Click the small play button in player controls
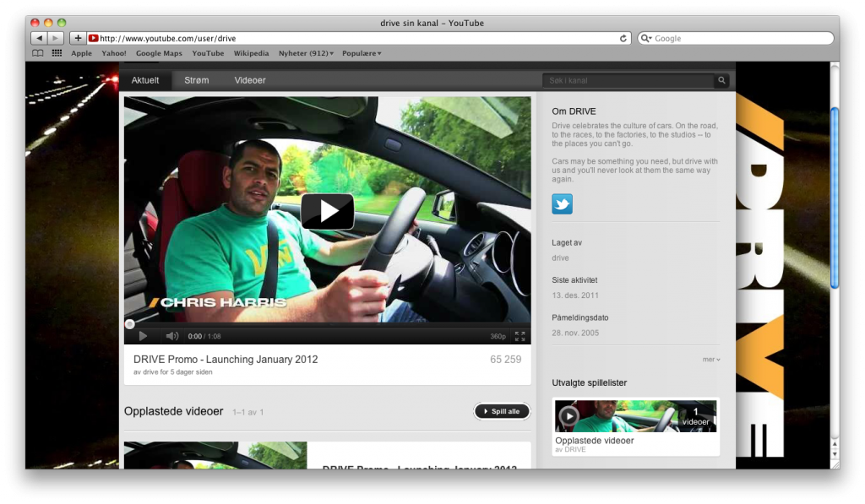The height and width of the screenshot is (504, 865). (143, 336)
